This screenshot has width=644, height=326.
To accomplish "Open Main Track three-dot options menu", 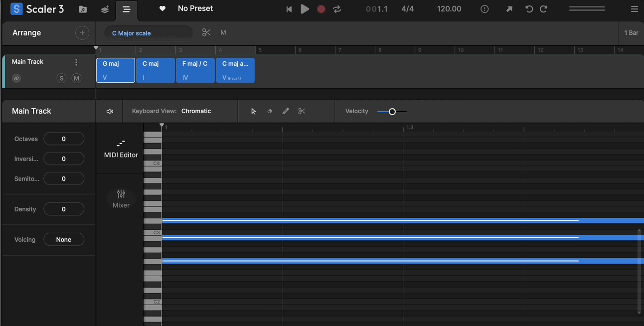I will pos(76,62).
